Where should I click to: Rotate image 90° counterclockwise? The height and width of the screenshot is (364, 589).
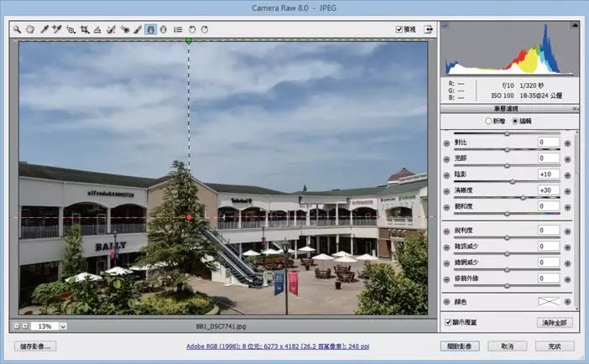point(192,29)
